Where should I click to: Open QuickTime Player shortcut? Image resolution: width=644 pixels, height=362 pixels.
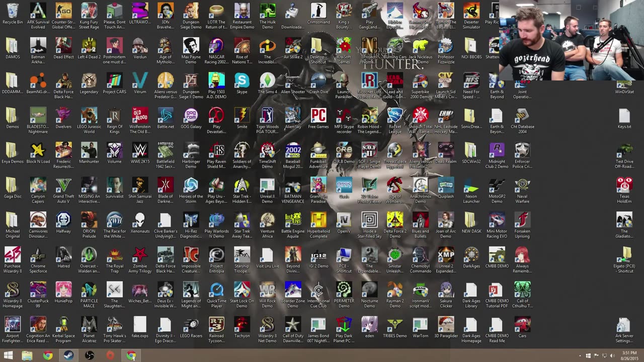[216, 294]
